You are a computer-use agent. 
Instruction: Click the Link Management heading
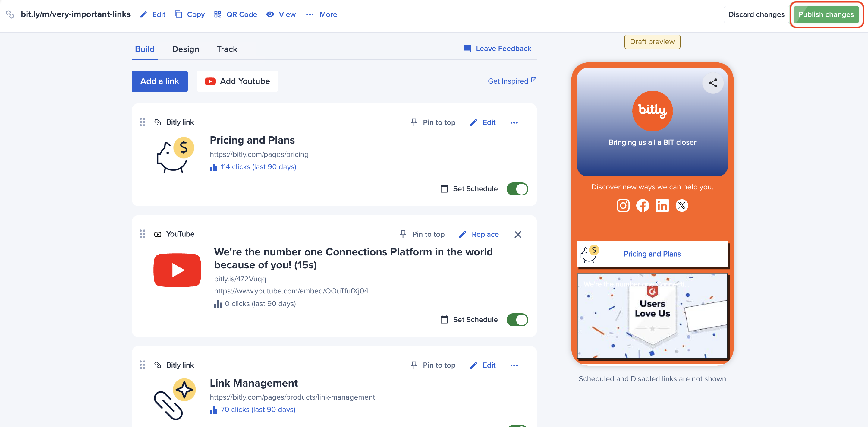pos(254,383)
